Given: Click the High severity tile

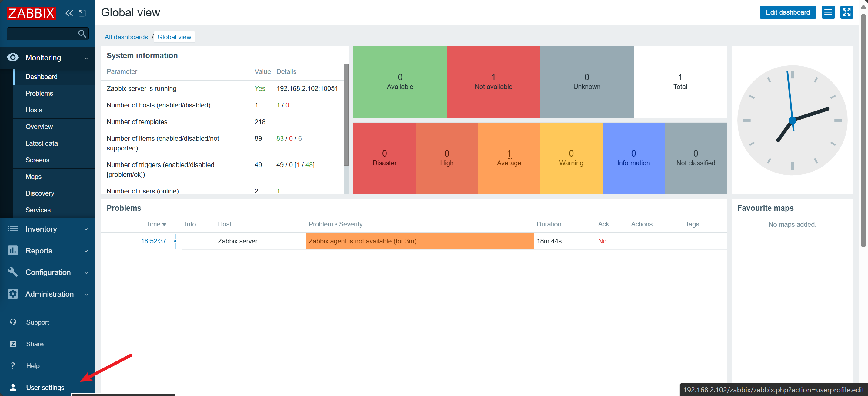Looking at the screenshot, I should click(446, 158).
